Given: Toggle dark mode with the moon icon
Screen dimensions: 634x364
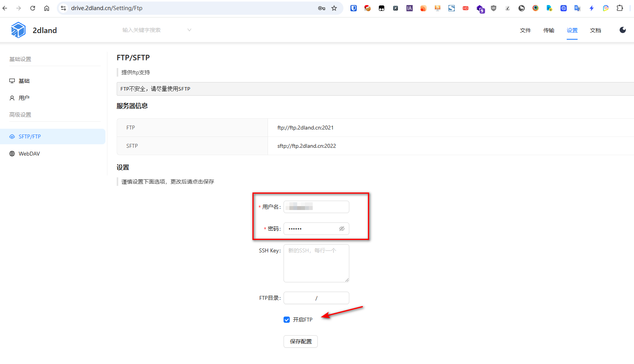Looking at the screenshot, I should click(623, 30).
